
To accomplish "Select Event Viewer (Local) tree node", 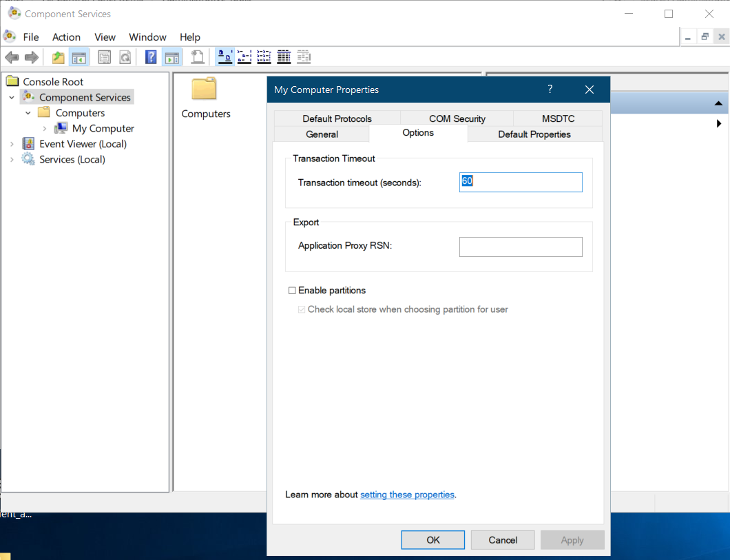I will pyautogui.click(x=83, y=144).
